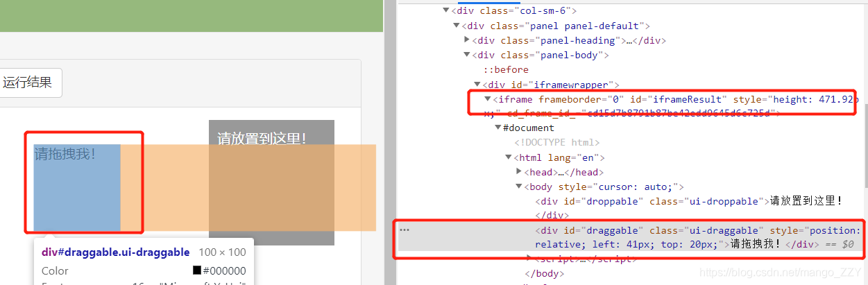The width and height of the screenshot is (868, 285).
Task: Select the div id="draggable" row
Action: coord(630,236)
